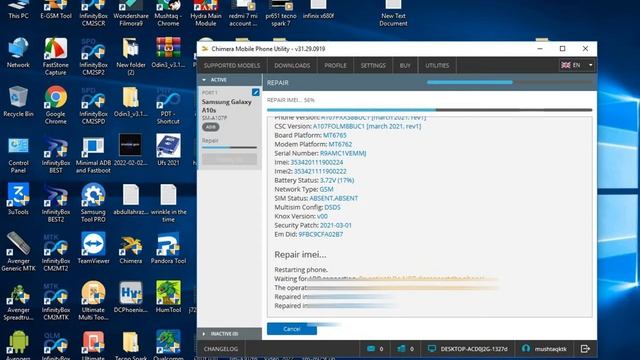Screen dimensions: 640x360
Task: Launch InfinityBox CM2SCR shortcut
Action: (93, 13)
